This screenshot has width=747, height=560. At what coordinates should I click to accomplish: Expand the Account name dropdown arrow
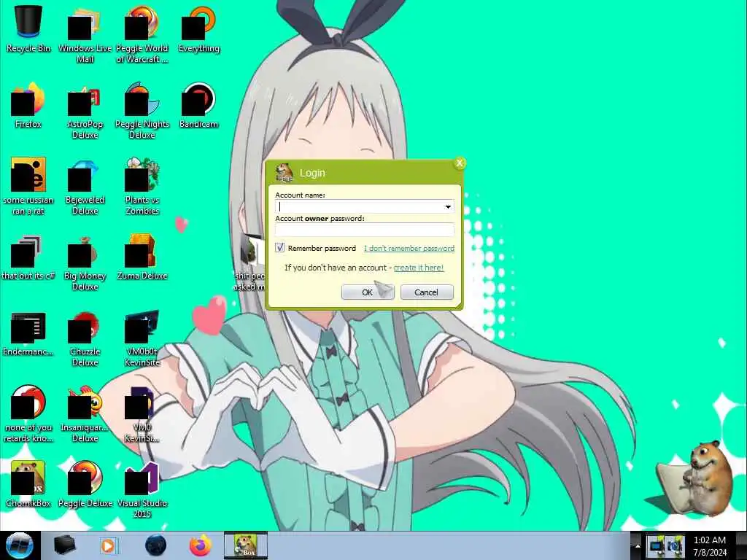click(448, 206)
